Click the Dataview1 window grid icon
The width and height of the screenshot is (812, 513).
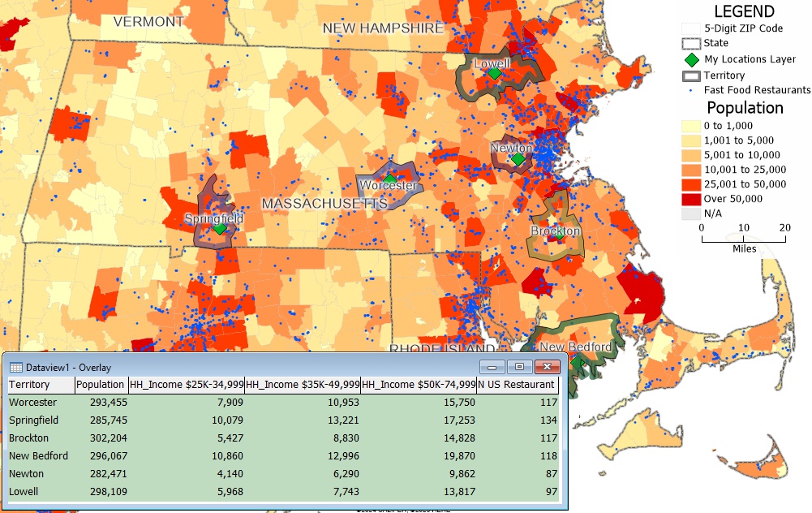(16, 367)
